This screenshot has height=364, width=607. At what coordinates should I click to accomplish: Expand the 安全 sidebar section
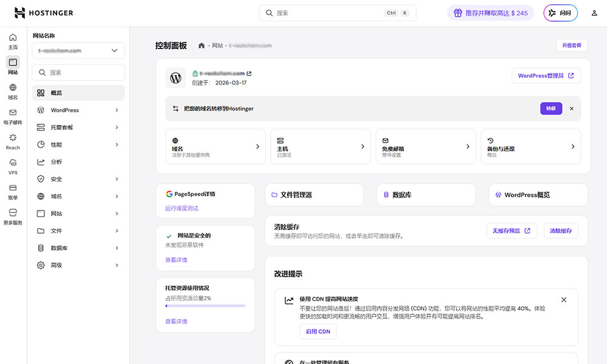coord(78,179)
